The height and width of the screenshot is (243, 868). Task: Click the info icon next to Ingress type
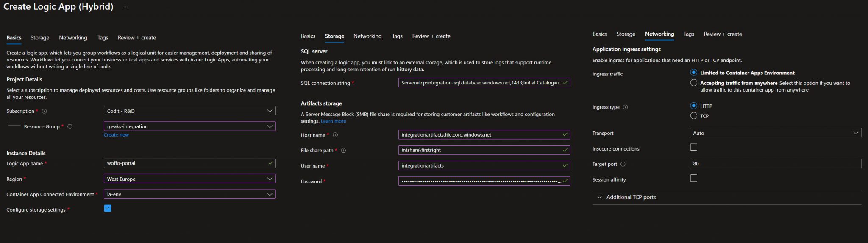[626, 107]
